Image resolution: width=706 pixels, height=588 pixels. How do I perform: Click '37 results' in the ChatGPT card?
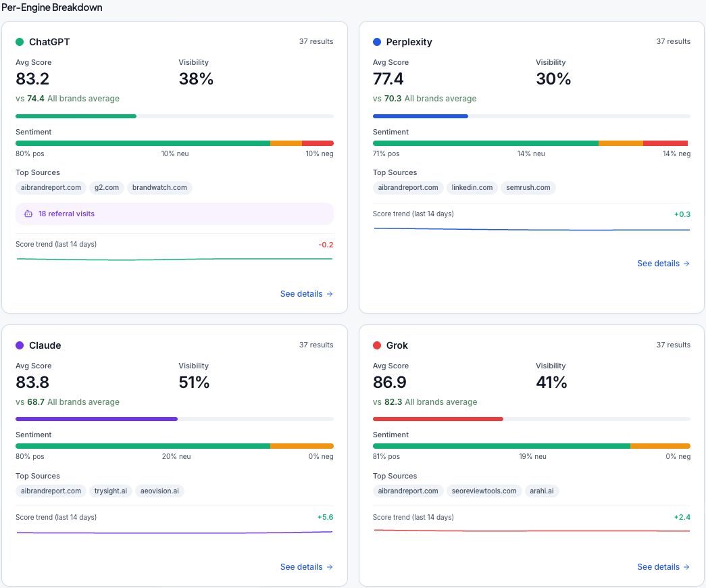316,41
